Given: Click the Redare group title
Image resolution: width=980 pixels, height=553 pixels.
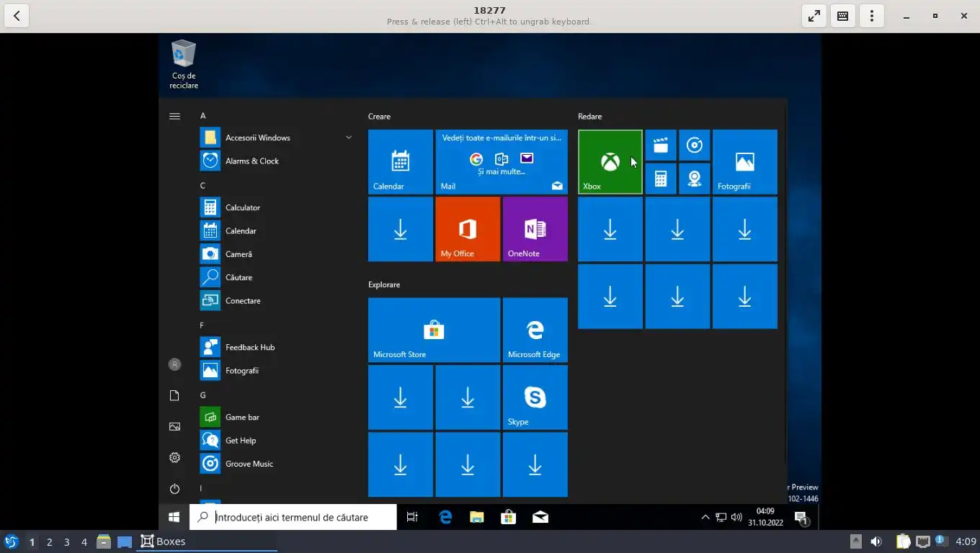Looking at the screenshot, I should pyautogui.click(x=589, y=117).
